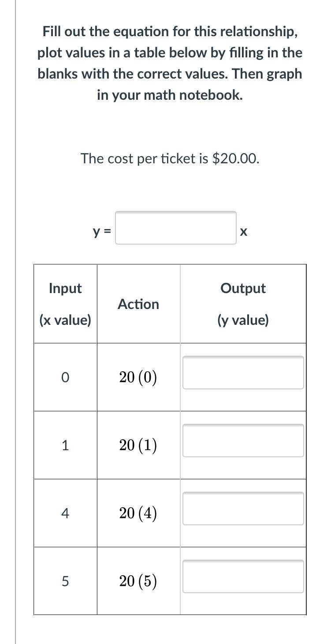Click the 20 (1) action expression
The image size is (316, 644).
(138, 445)
